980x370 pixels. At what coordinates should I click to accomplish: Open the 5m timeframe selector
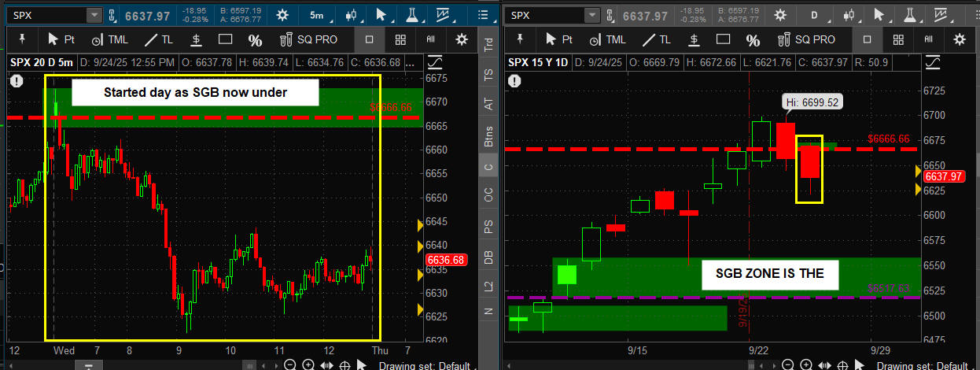coord(317,15)
